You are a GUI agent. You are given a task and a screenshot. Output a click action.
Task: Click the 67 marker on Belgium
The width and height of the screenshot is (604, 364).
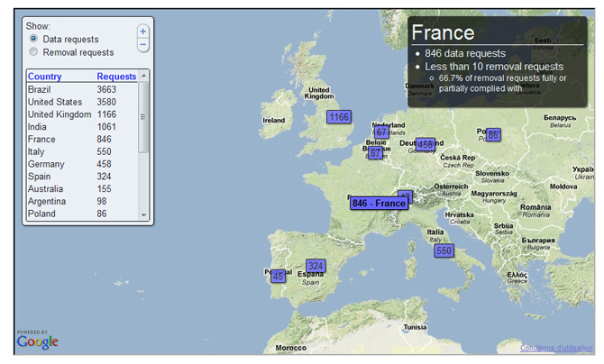375,153
